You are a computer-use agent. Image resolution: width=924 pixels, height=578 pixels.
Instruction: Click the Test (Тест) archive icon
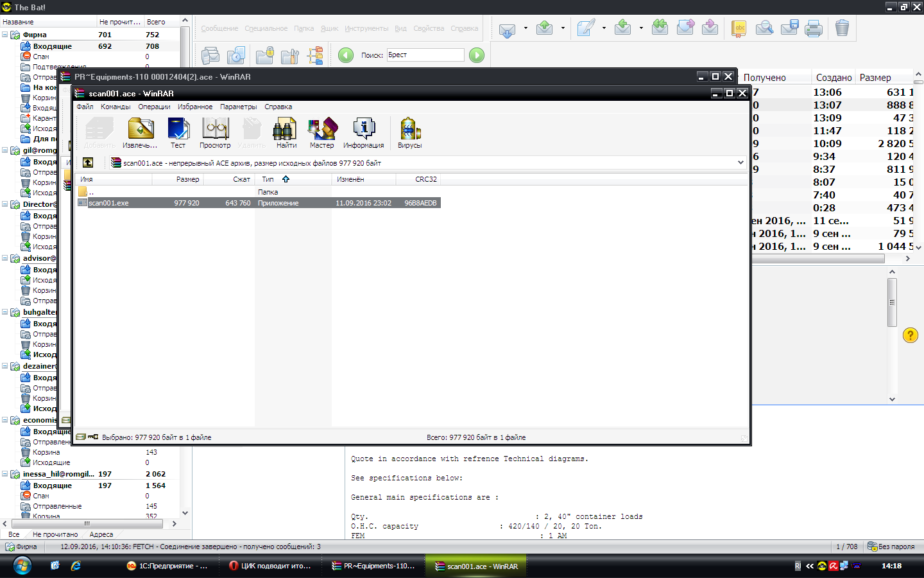[178, 132]
